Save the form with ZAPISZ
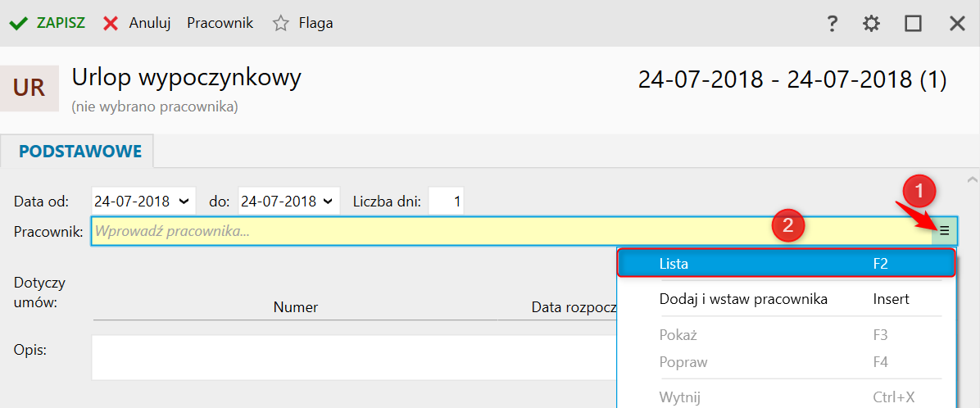Image resolution: width=980 pixels, height=408 pixels. click(x=48, y=23)
